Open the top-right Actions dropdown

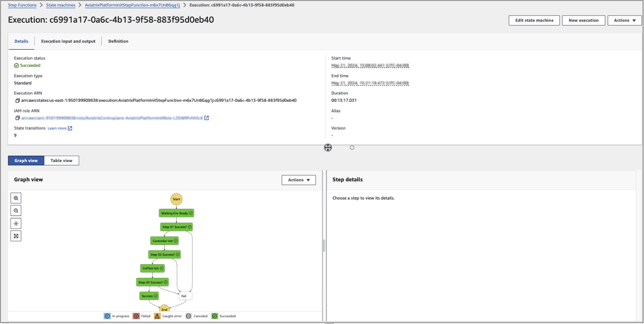point(624,20)
